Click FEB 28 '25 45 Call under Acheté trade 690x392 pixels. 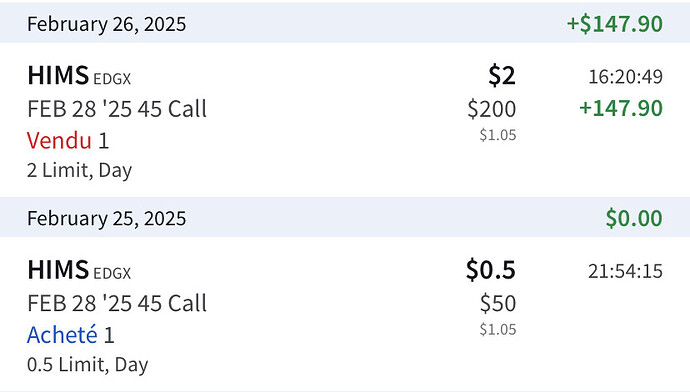point(117,303)
